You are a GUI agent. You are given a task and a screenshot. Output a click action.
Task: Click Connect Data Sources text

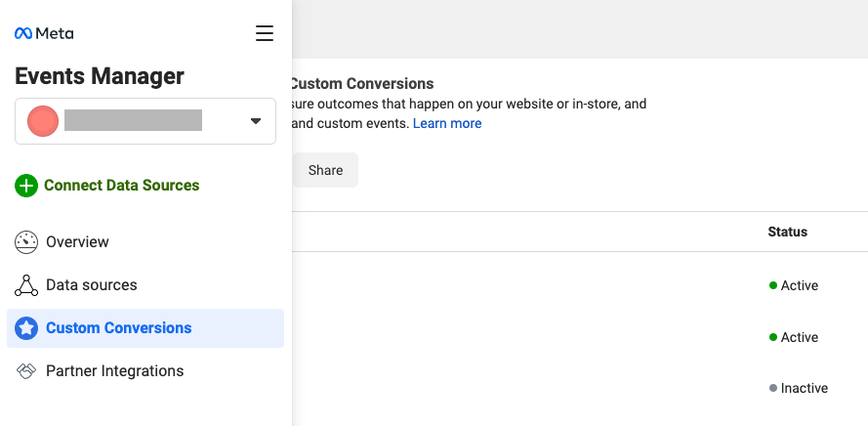[x=121, y=186]
